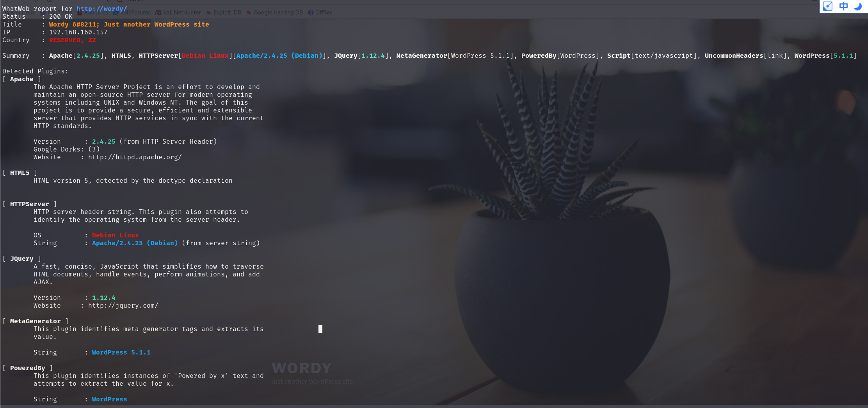This screenshot has width=868, height=408.
Task: Click 'WordPress 5.1.1' string under MetaGenerator
Action: pyautogui.click(x=121, y=352)
